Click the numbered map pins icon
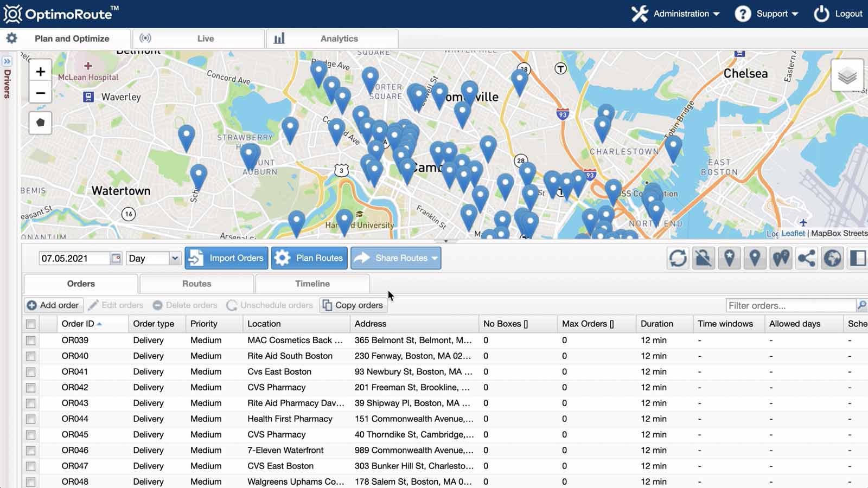This screenshot has height=488, width=868. tap(781, 258)
